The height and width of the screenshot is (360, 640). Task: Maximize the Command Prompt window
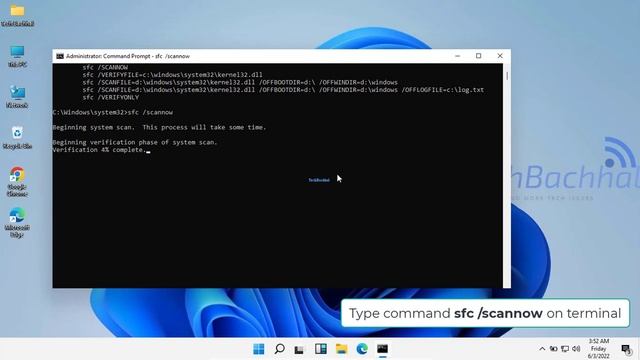coord(478,56)
